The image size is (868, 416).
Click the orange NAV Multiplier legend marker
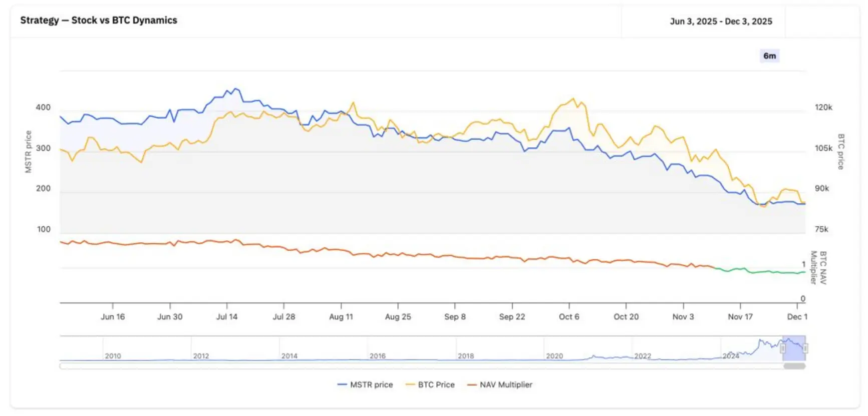(472, 384)
